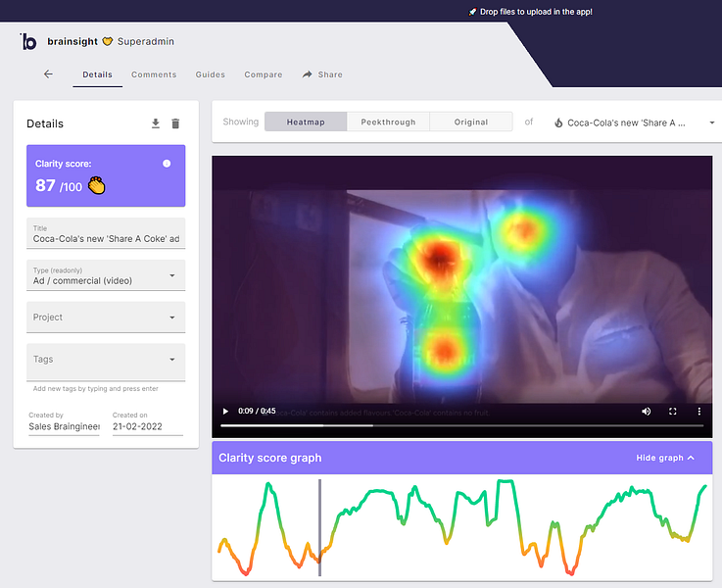Open the Comments tab
The height and width of the screenshot is (588, 722).
154,74
